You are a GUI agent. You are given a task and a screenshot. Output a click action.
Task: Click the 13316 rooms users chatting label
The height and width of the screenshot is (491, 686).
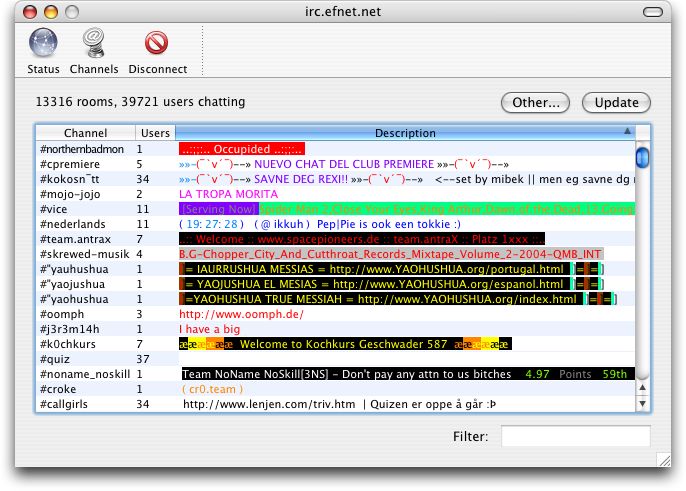point(140,102)
